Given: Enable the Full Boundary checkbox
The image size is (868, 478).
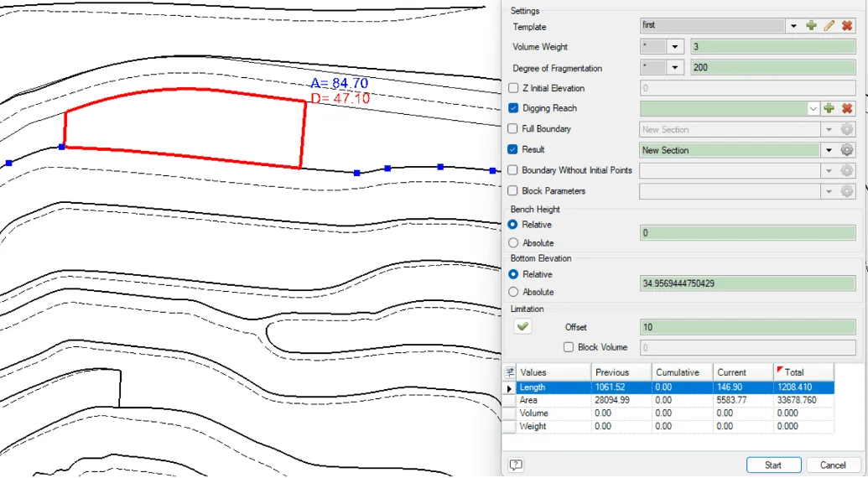Looking at the screenshot, I should coord(513,128).
